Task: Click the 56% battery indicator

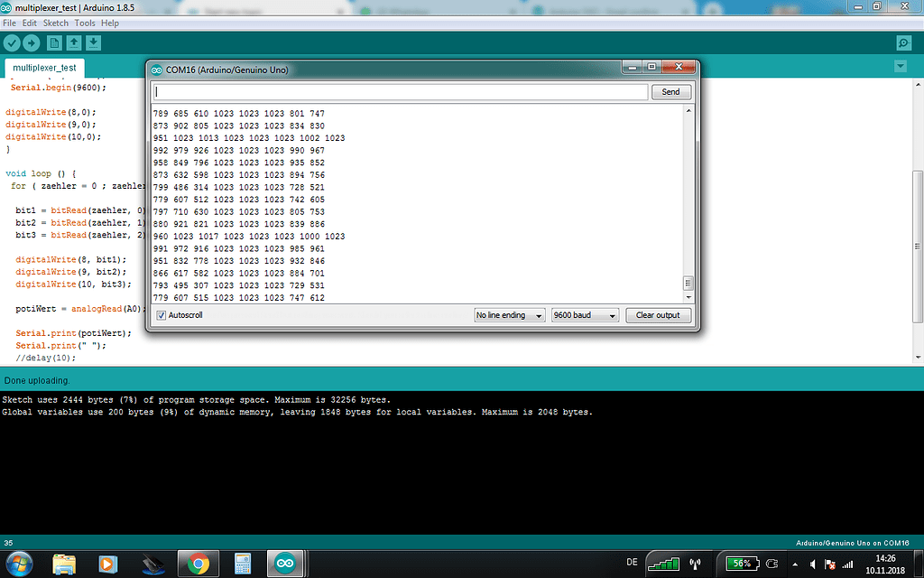Action: (x=742, y=564)
